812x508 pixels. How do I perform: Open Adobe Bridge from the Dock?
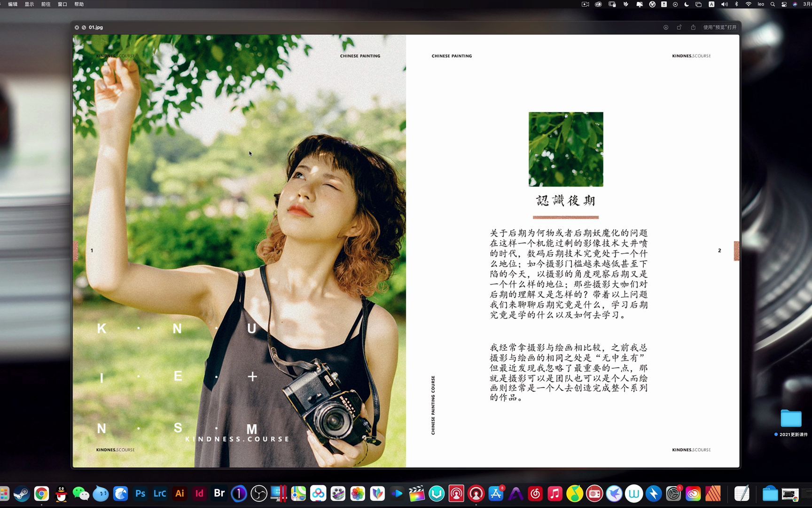click(219, 493)
